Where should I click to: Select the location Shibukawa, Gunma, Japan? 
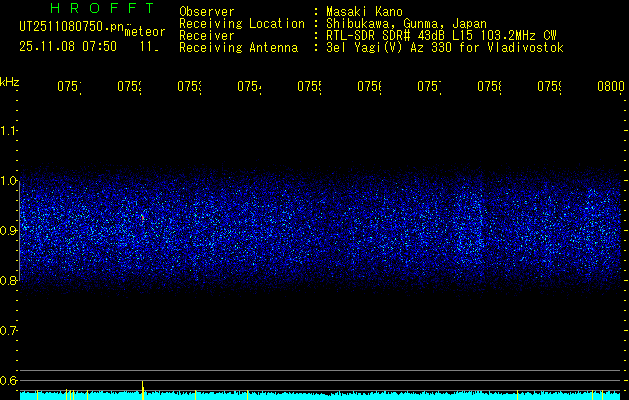coord(406,24)
